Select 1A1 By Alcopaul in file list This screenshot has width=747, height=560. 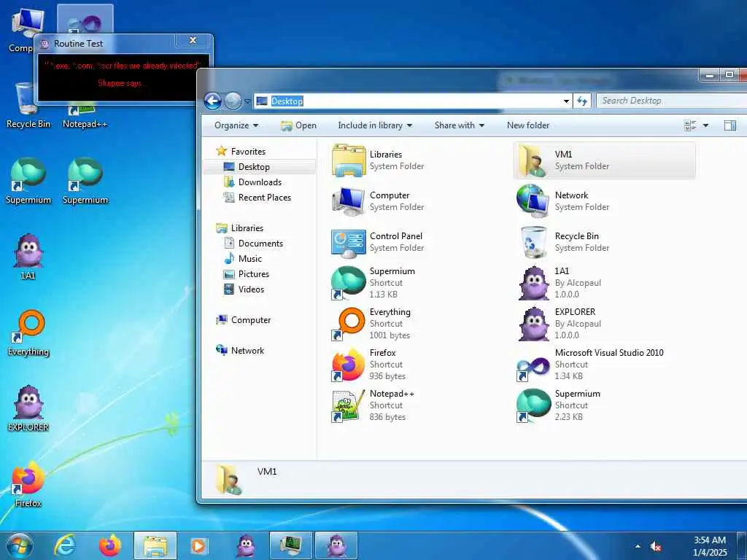(605, 283)
